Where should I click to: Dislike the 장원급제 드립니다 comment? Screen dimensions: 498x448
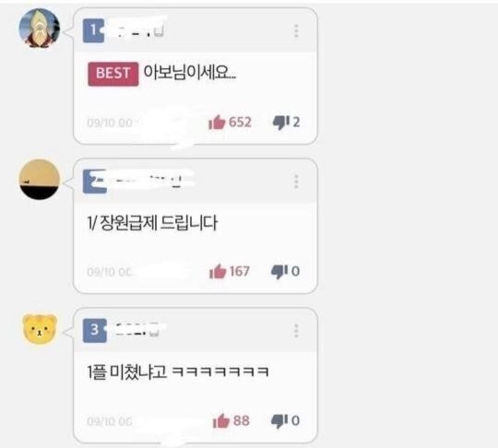[x=279, y=272]
